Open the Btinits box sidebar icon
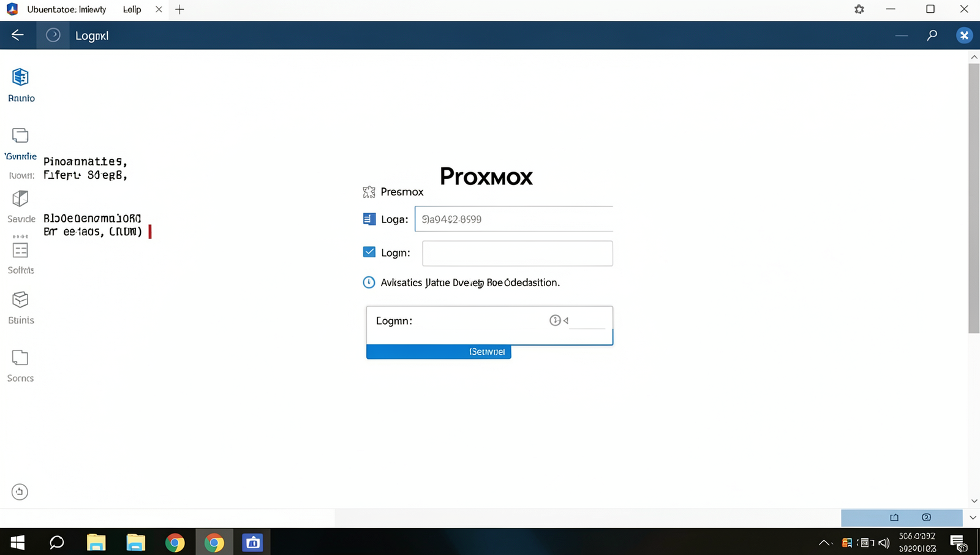 point(20,300)
